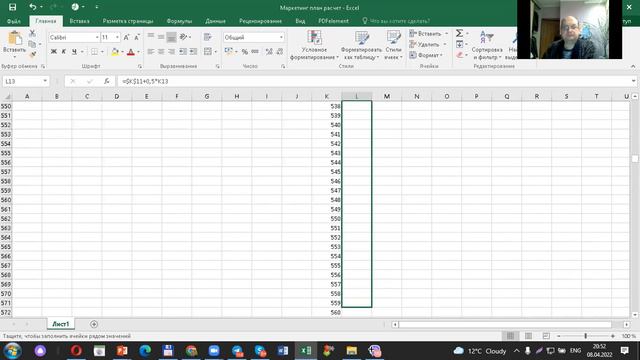Click the Cut scissors icon
640x360 pixels.
point(33,33)
